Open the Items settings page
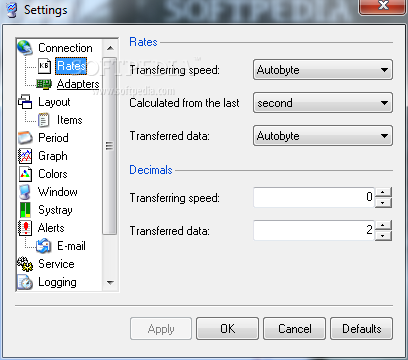The width and height of the screenshot is (408, 360). (x=69, y=120)
